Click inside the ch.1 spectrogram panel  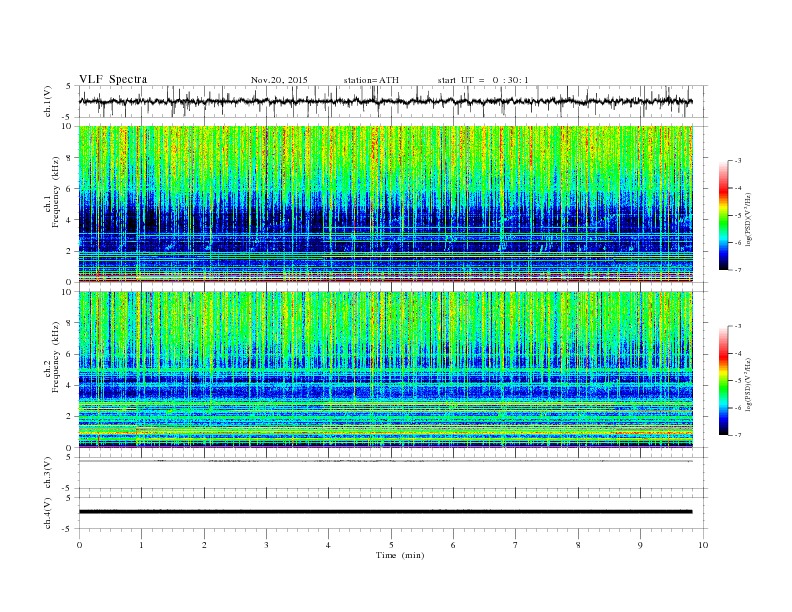click(386, 204)
